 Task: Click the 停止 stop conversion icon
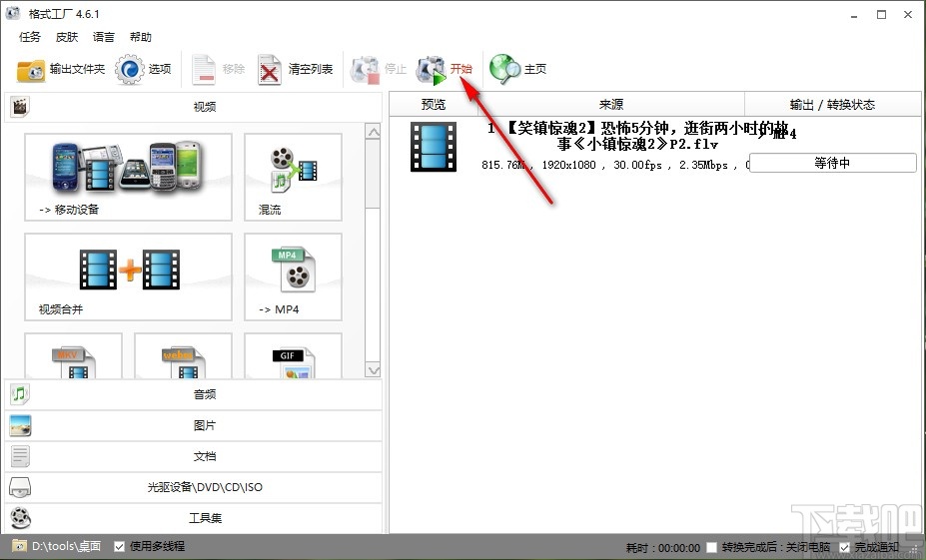tap(365, 70)
